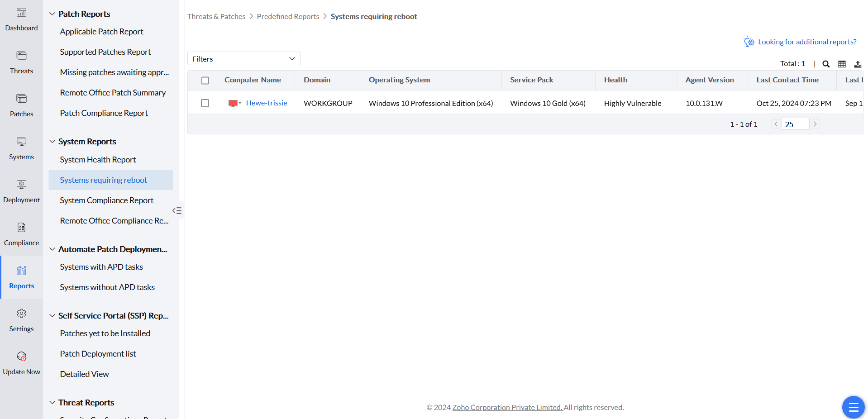
Task: Open Missing patches awaiting approval report
Action: (114, 72)
